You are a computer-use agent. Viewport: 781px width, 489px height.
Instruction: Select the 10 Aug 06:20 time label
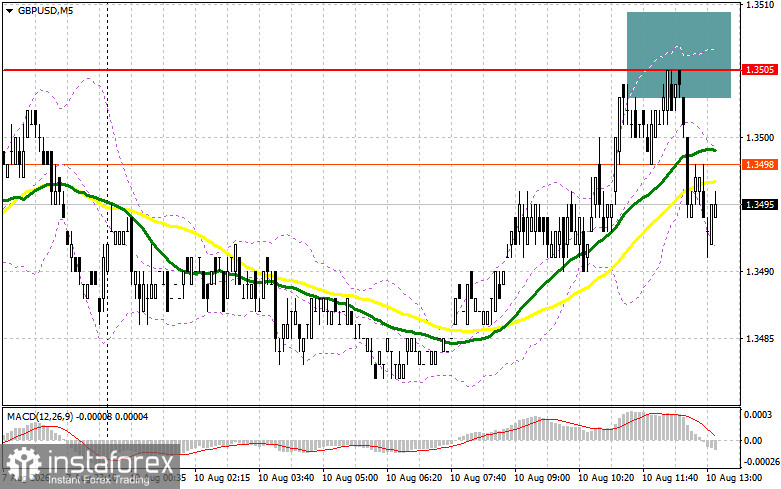[414, 478]
